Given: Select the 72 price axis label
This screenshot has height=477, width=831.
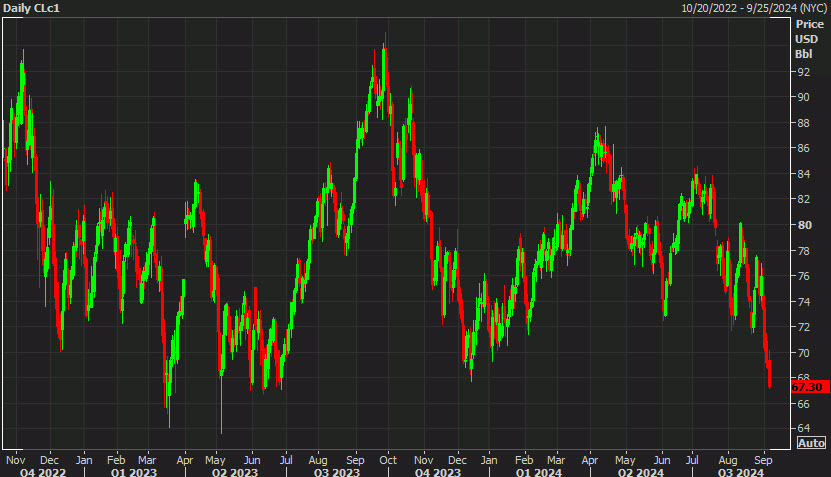Looking at the screenshot, I should (804, 327).
